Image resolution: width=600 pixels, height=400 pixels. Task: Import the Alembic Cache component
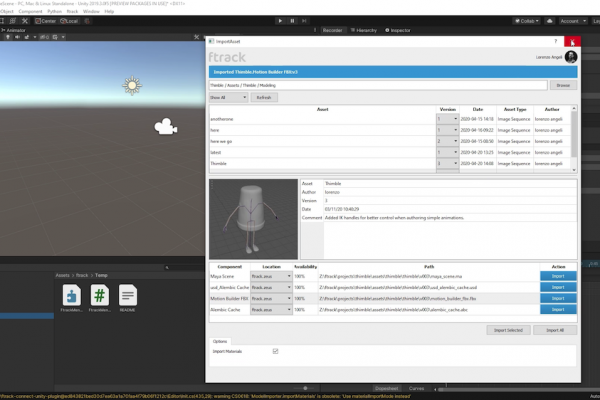[x=558, y=310]
